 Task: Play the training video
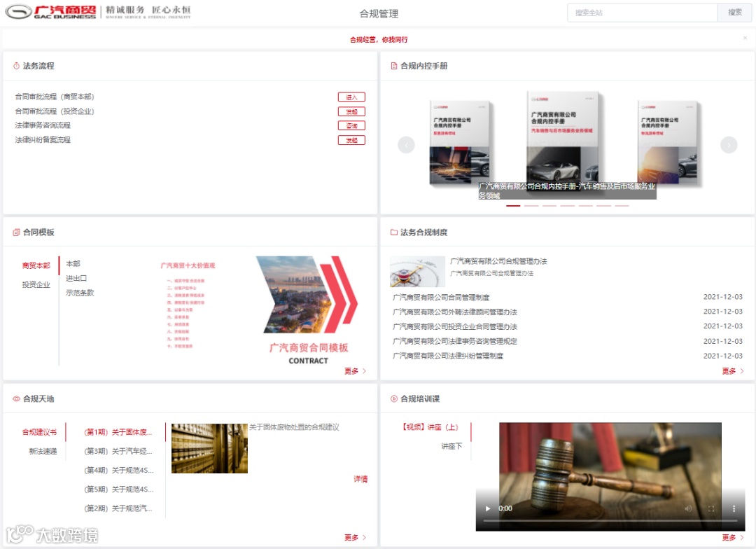487,508
